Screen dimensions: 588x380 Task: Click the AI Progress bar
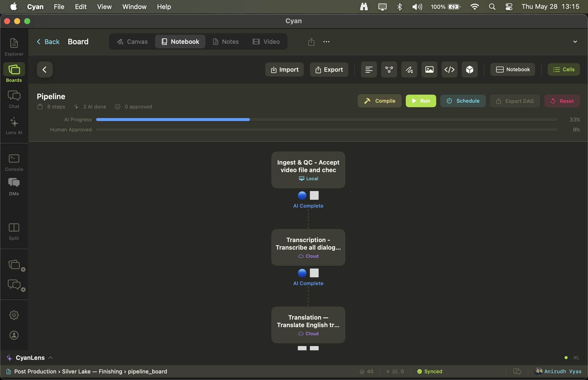coord(327,120)
